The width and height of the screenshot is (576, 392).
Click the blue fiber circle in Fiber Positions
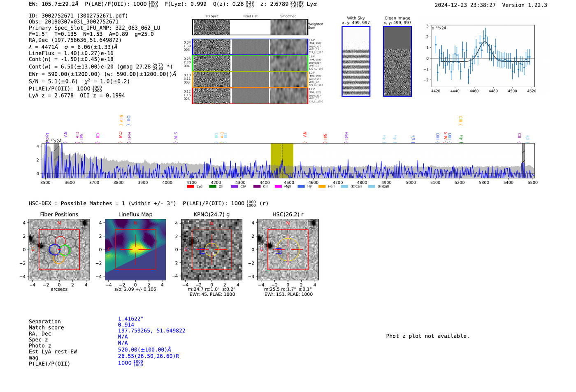(55, 249)
